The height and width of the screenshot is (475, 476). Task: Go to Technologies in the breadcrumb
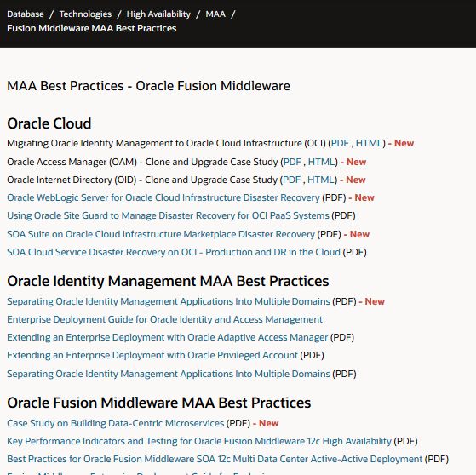tap(85, 14)
